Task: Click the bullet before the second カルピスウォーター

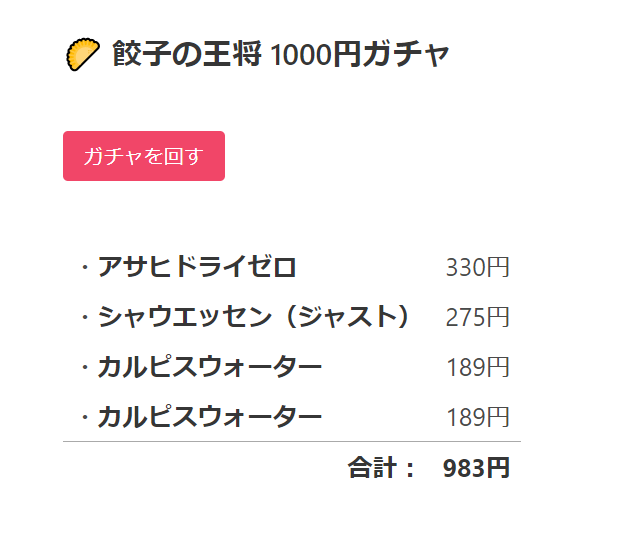Action: (x=84, y=417)
